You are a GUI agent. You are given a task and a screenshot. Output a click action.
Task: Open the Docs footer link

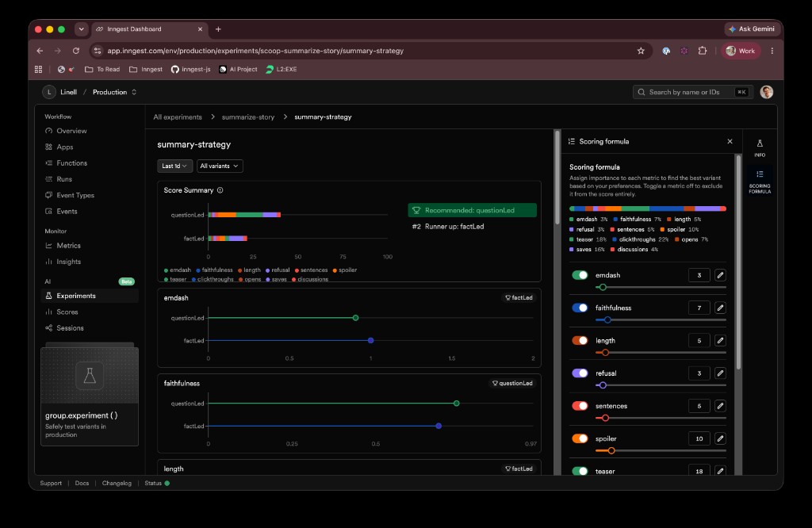click(82, 483)
